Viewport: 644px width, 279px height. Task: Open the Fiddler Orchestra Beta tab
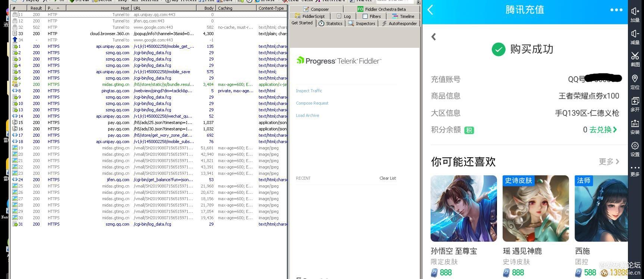pyautogui.click(x=382, y=9)
